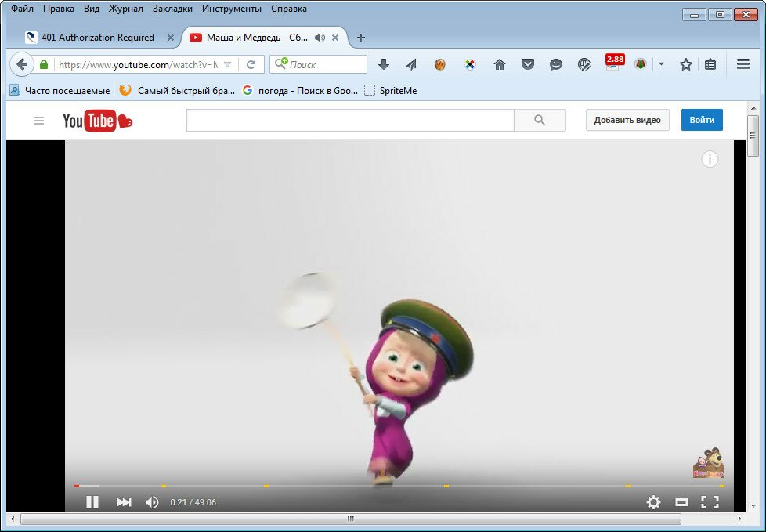Screen dimensions: 766x532
Task: Go to the browser home page
Action: tap(499, 64)
